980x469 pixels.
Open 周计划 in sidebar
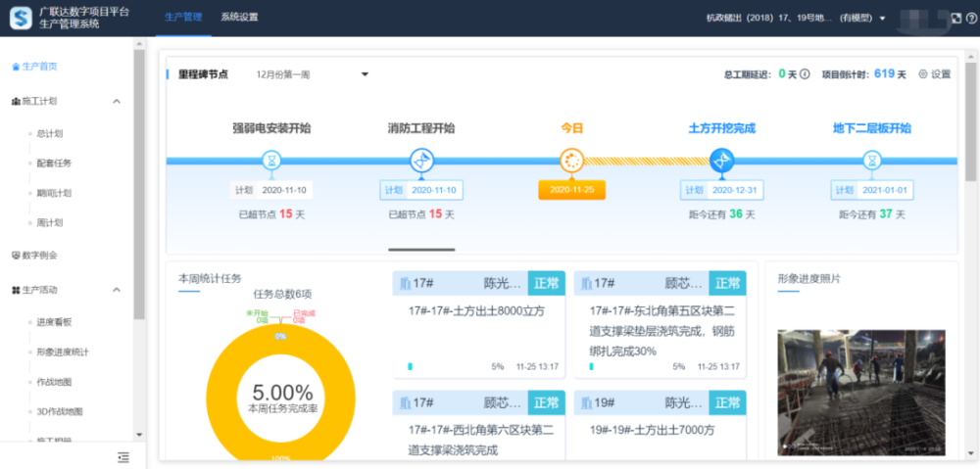pyautogui.click(x=50, y=222)
